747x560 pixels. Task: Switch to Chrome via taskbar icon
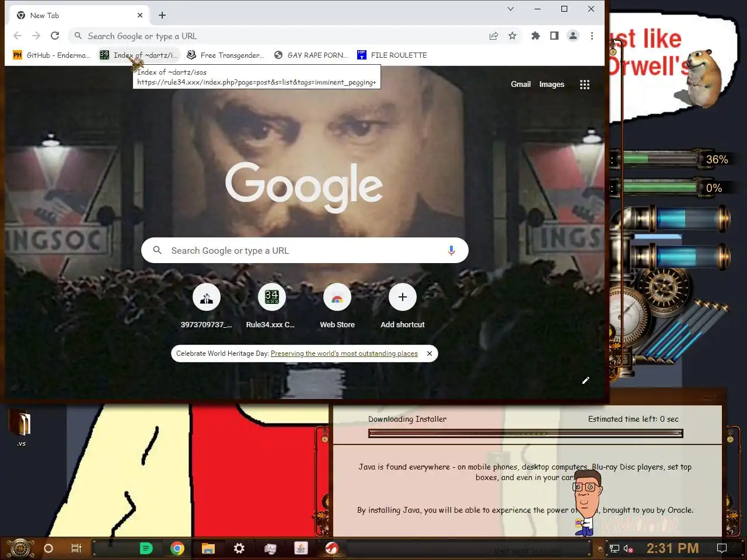(177, 548)
